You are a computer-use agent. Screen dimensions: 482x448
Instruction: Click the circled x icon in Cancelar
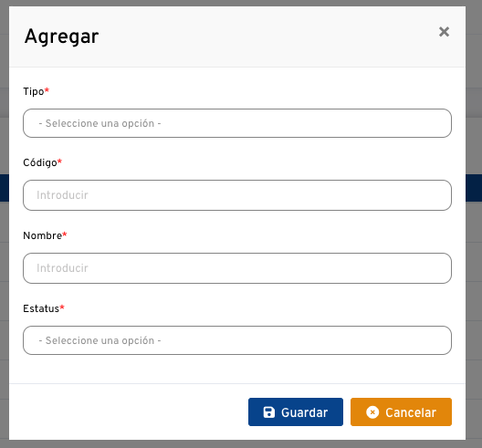pos(372,412)
